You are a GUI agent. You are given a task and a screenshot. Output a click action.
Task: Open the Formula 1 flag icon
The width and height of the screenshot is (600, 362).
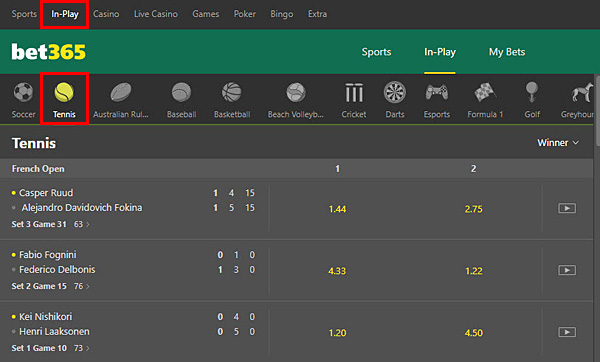[x=485, y=92]
